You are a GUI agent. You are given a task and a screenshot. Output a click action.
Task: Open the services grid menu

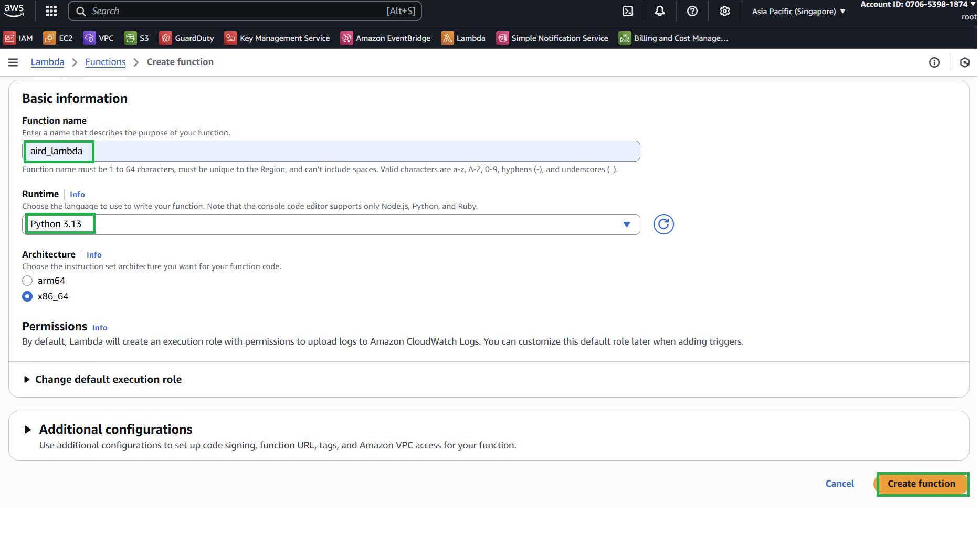click(51, 11)
